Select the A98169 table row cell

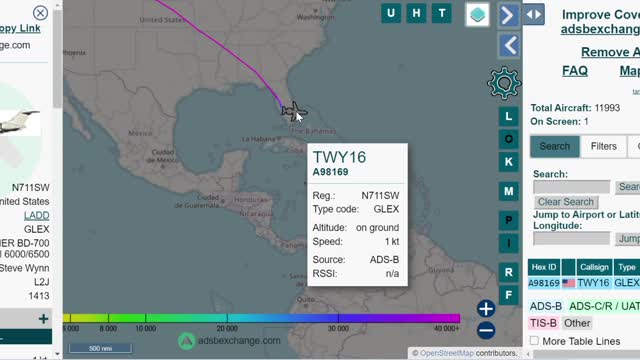pyautogui.click(x=544, y=283)
